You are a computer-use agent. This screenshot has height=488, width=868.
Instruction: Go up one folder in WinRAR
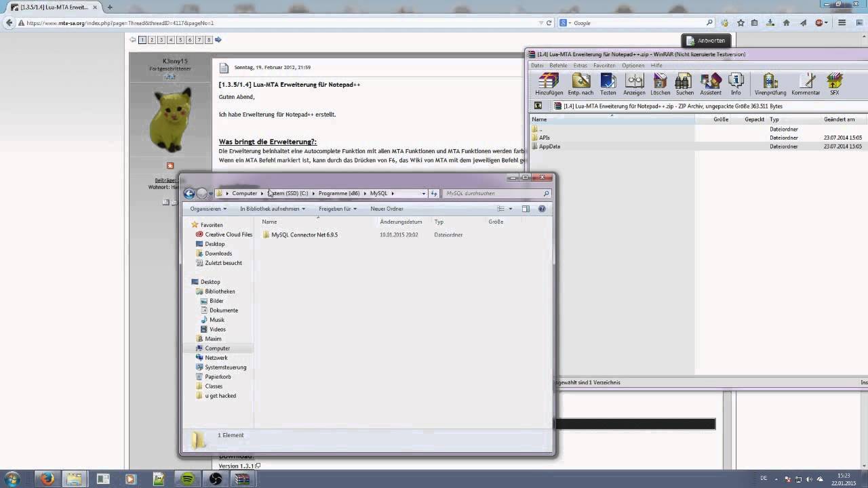click(x=538, y=106)
